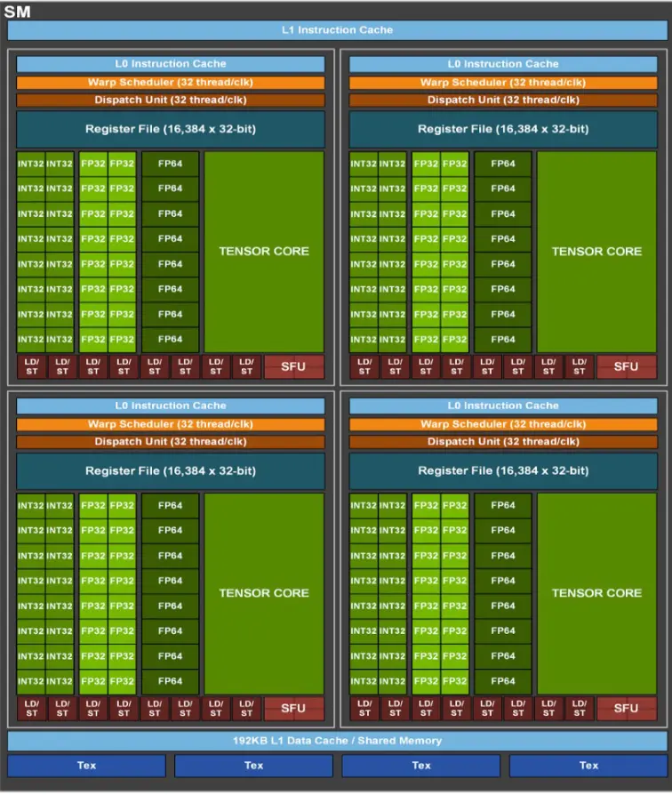The width and height of the screenshot is (672, 795).
Task: Click the bottom-right TENSOR CORE block
Action: (596, 593)
